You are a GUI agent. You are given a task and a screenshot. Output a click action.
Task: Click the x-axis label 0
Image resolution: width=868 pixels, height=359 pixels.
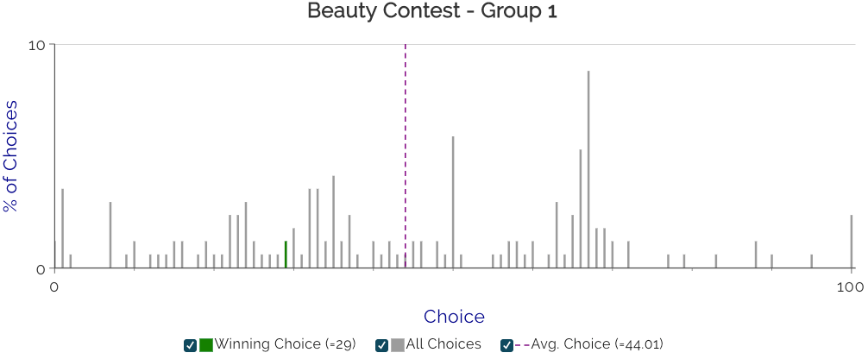click(54, 287)
